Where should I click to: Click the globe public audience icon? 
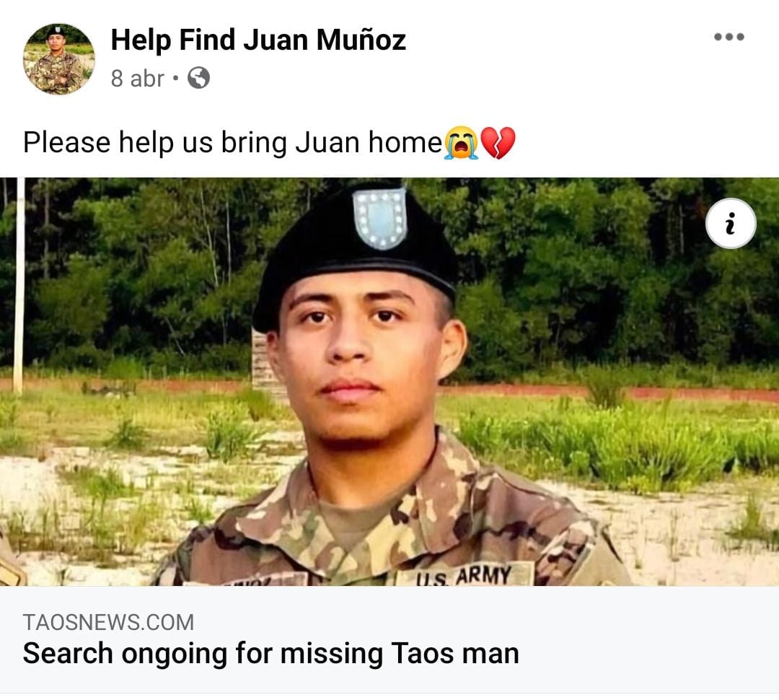click(x=199, y=78)
